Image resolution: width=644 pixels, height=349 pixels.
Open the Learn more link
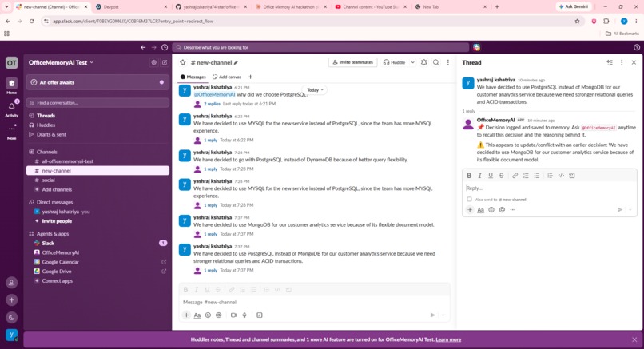(x=448, y=340)
